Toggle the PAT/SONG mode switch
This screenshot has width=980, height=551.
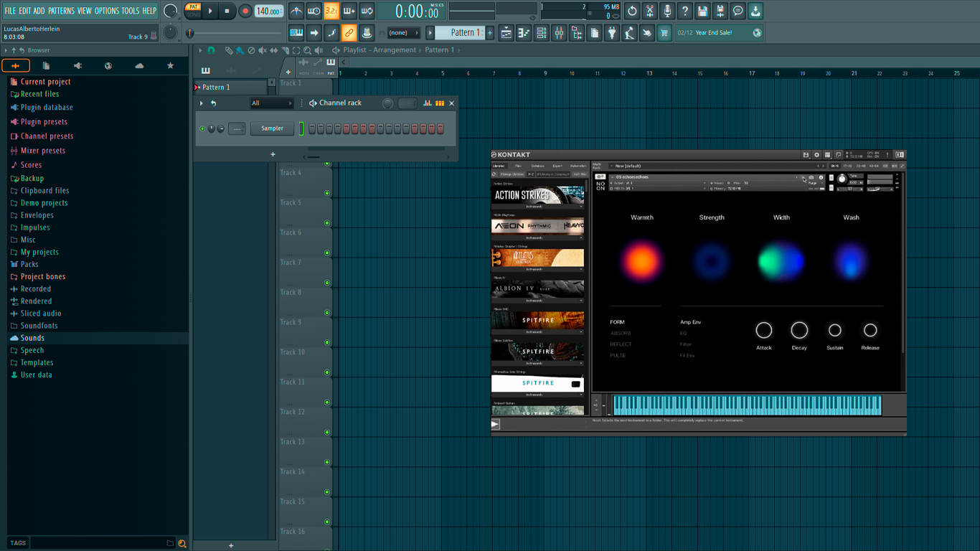coord(193,11)
